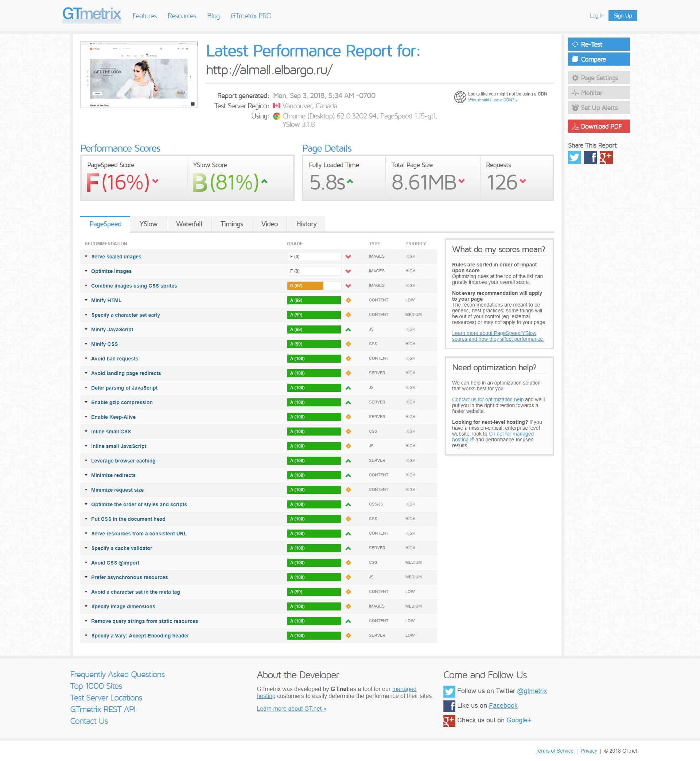Open Why should I use a CDN link
700x761 pixels.
493,100
